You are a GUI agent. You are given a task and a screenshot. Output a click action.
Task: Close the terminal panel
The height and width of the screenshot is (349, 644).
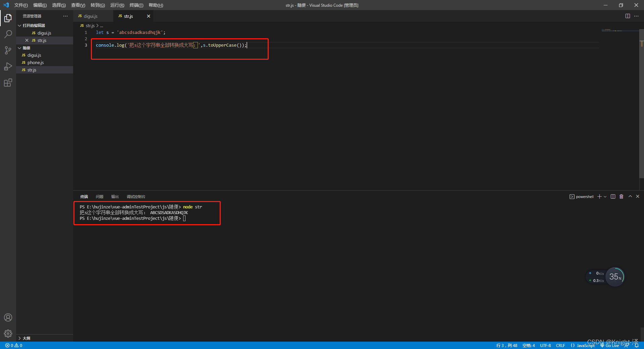point(638,197)
